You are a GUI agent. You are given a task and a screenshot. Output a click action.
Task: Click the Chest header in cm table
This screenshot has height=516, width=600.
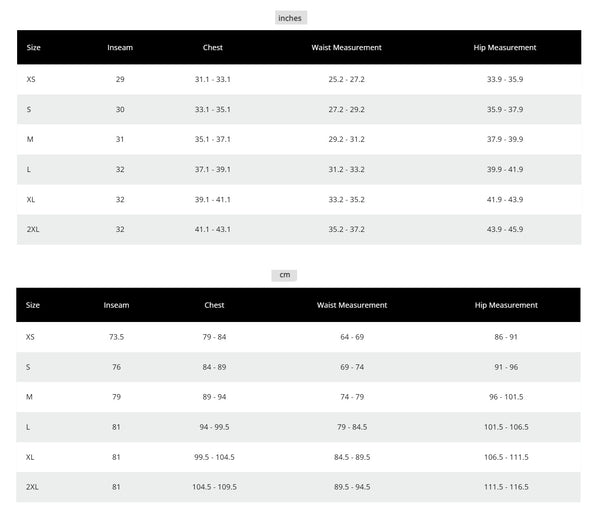[214, 305]
